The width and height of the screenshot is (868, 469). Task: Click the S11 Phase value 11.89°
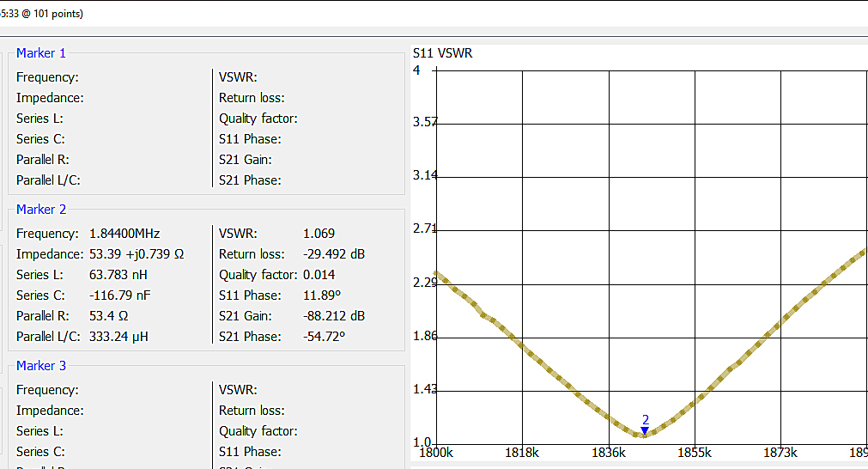coord(322,295)
